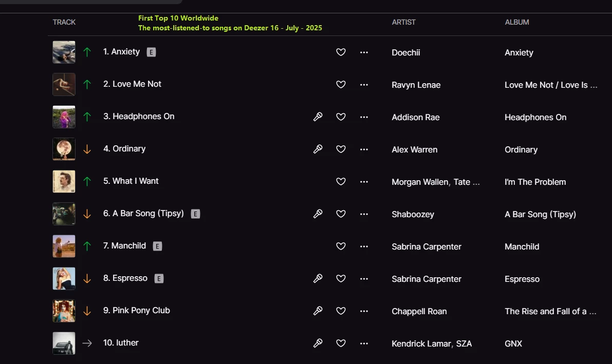Play Espresso via its cover thumbnail

click(x=64, y=278)
